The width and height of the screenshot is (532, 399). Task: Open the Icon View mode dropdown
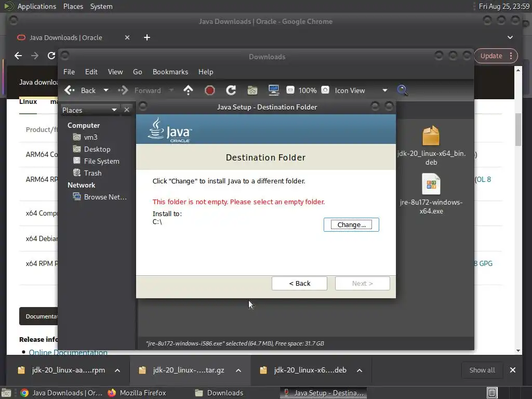click(361, 90)
